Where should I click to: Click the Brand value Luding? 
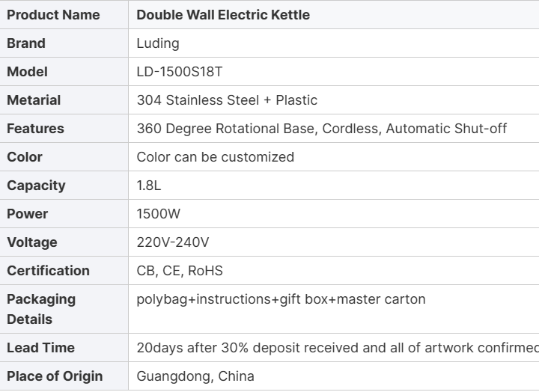coord(158,43)
